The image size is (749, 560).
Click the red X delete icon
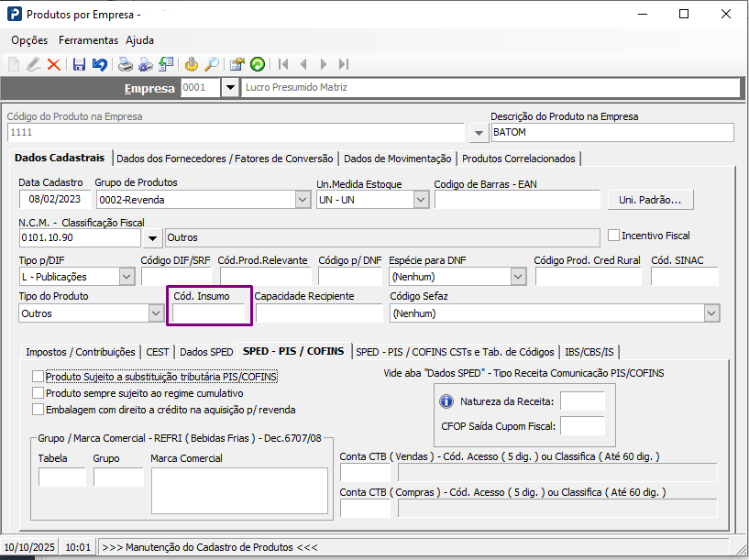[x=53, y=64]
